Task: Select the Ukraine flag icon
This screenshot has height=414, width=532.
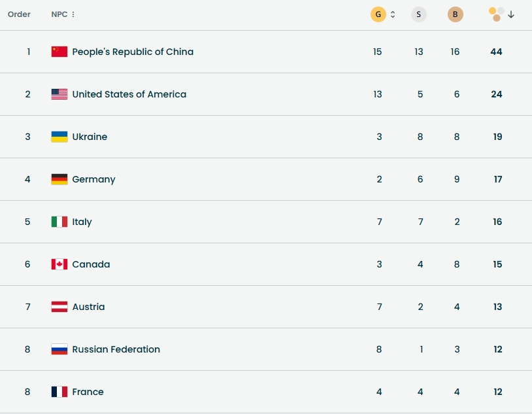Action: 58,136
